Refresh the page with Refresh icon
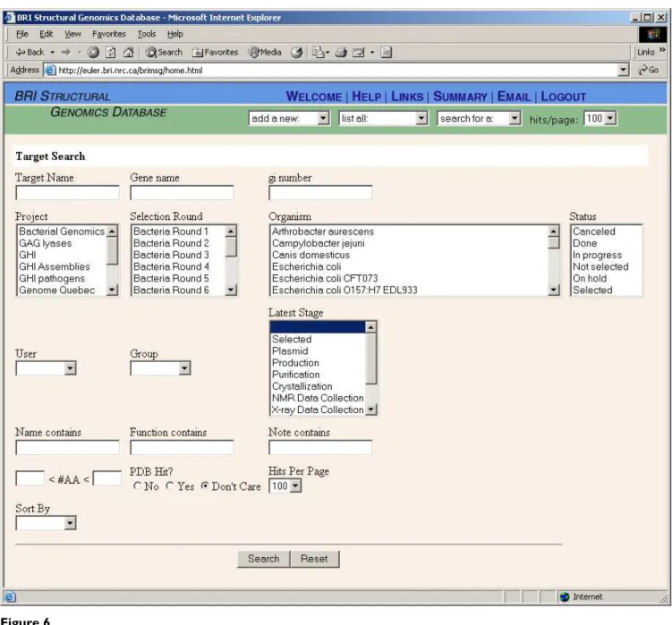Image resolution: width=672 pixels, height=625 pixels. (111, 52)
